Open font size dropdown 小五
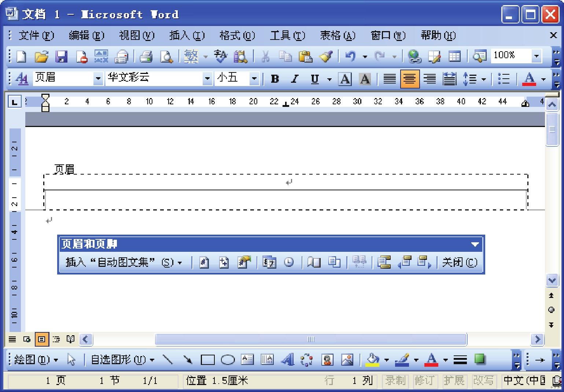Image resolution: width=564 pixels, height=392 pixels. tap(254, 78)
